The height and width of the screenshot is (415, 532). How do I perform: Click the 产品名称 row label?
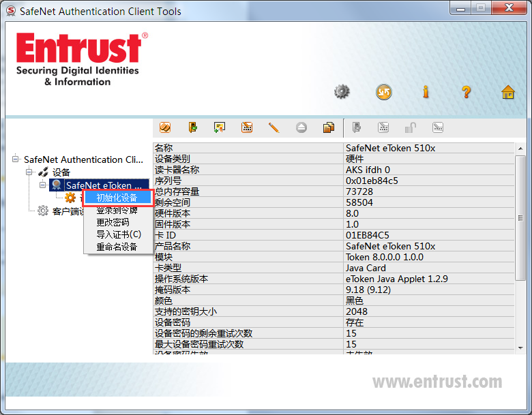pyautogui.click(x=173, y=246)
